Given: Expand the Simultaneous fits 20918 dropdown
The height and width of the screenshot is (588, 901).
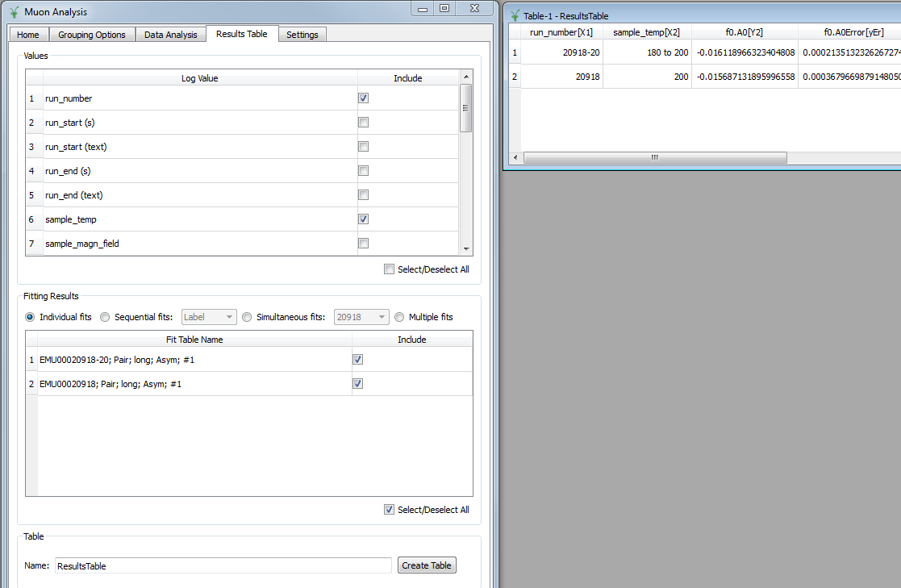Looking at the screenshot, I should click(x=361, y=317).
